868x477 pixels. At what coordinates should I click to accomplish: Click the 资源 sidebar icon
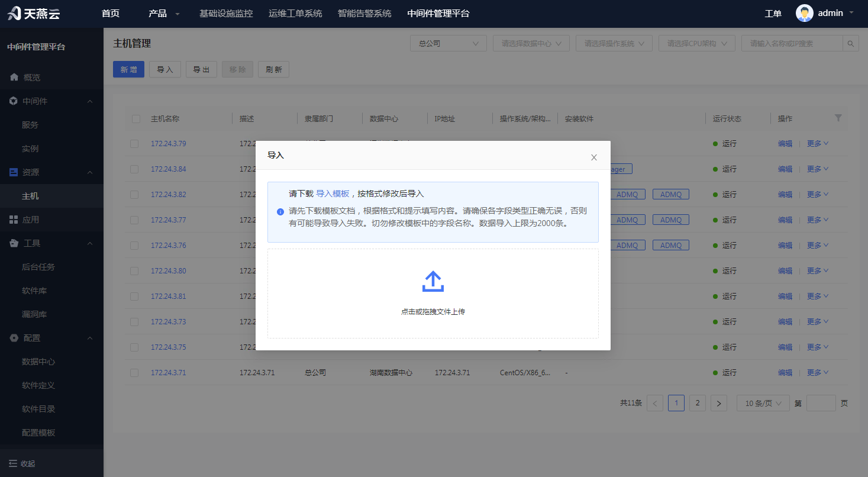14,172
